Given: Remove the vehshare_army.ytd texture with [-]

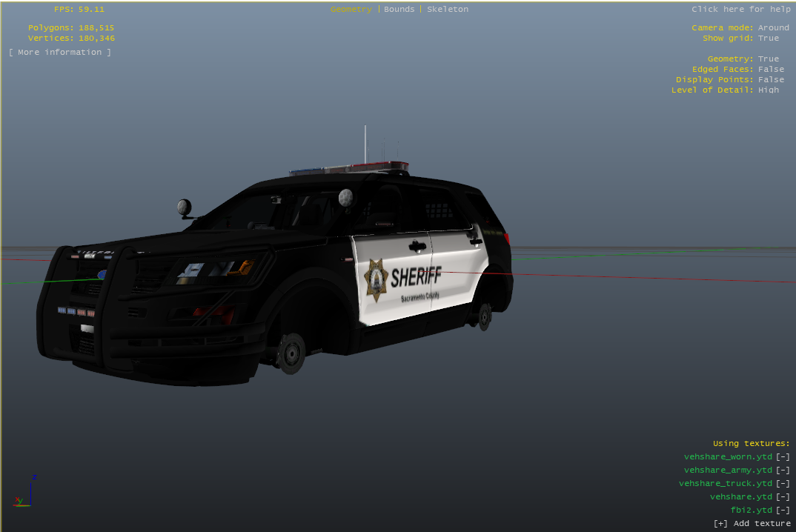Looking at the screenshot, I should (783, 470).
